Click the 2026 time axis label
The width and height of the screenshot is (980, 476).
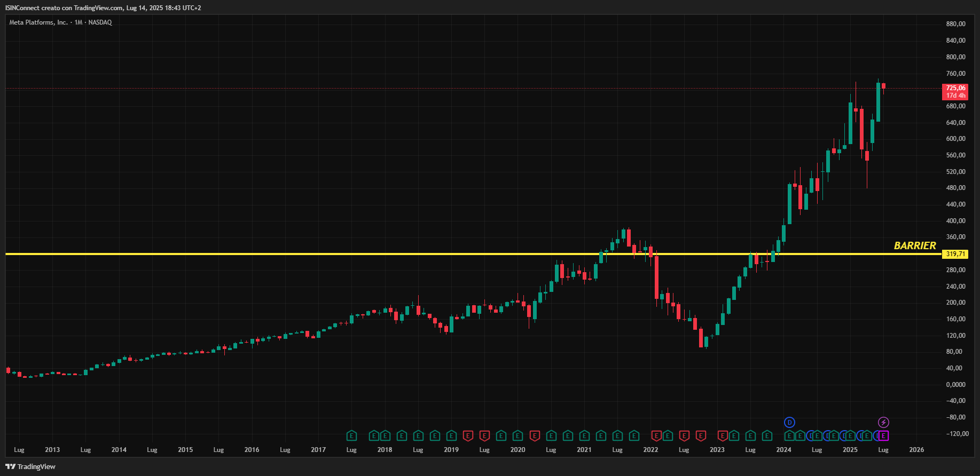[916, 450]
